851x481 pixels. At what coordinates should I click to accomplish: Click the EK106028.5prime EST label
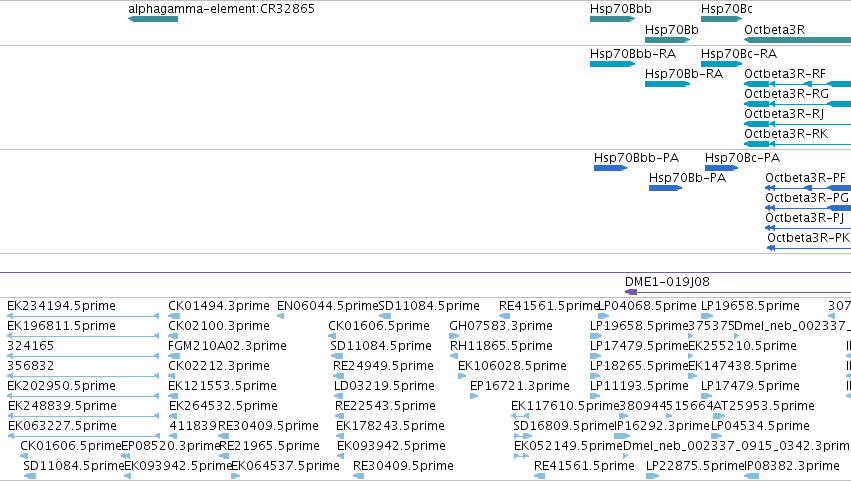pyautogui.click(x=512, y=366)
